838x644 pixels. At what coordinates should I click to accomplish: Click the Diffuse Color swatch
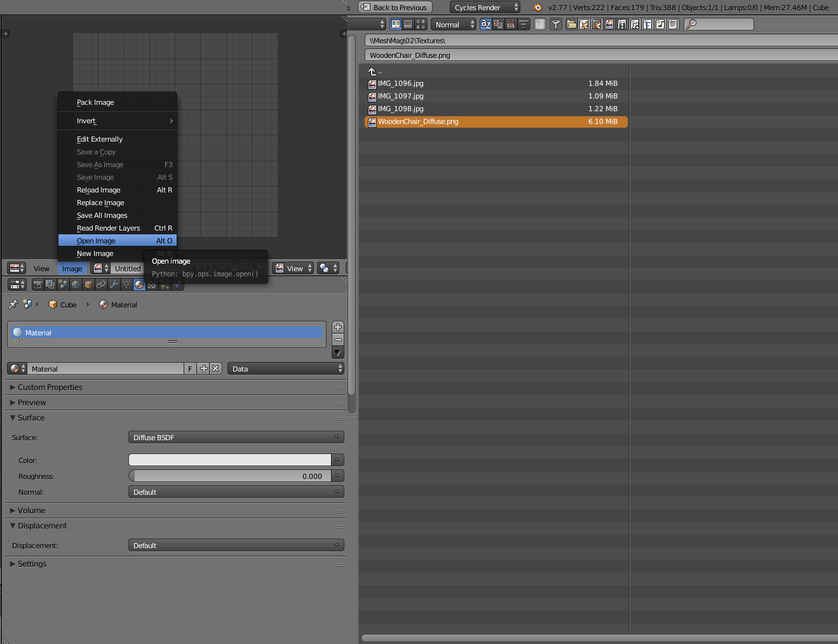click(x=229, y=460)
